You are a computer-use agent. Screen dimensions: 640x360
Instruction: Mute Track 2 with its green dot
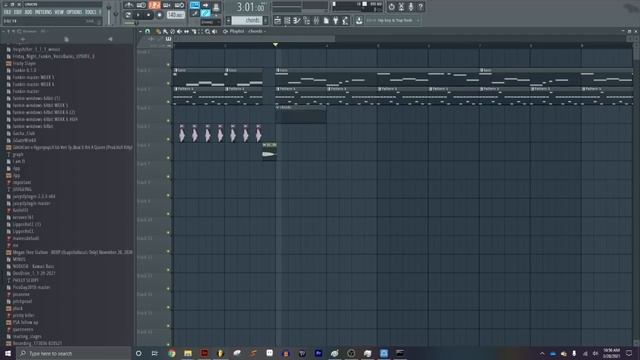[x=168, y=83]
